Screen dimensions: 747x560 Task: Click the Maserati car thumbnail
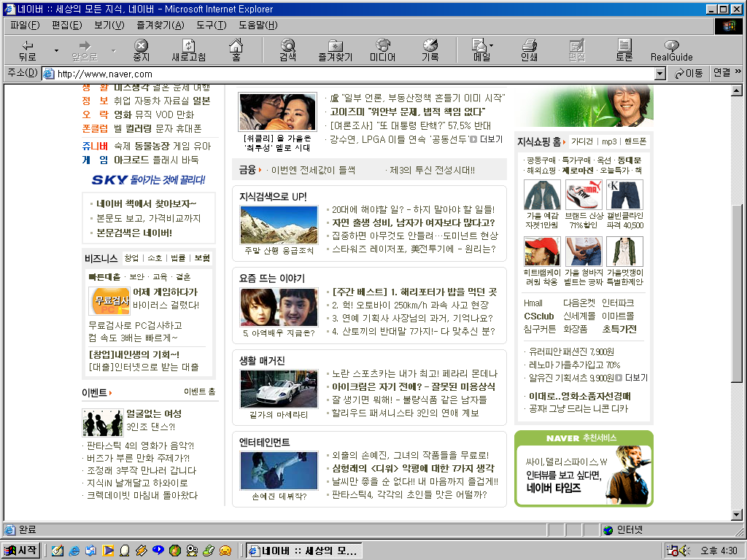279,389
